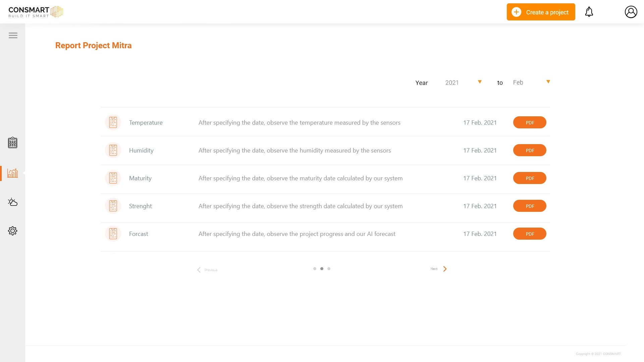
Task: Download Humidity report PDF
Action: 529,150
